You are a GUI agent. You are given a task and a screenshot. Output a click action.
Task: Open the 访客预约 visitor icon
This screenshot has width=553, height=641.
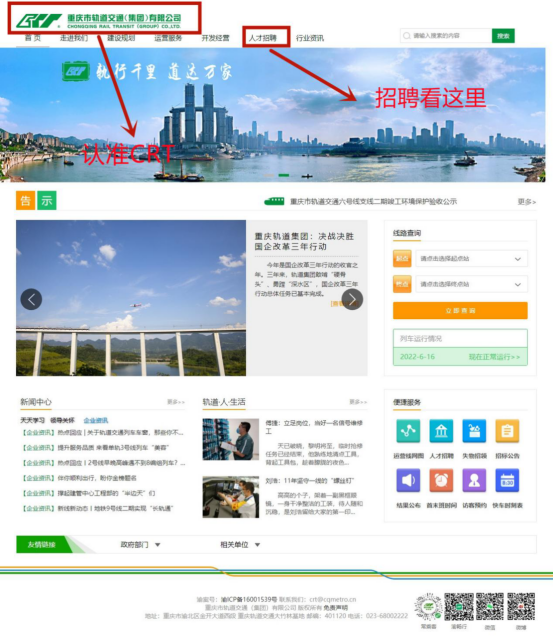click(474, 480)
